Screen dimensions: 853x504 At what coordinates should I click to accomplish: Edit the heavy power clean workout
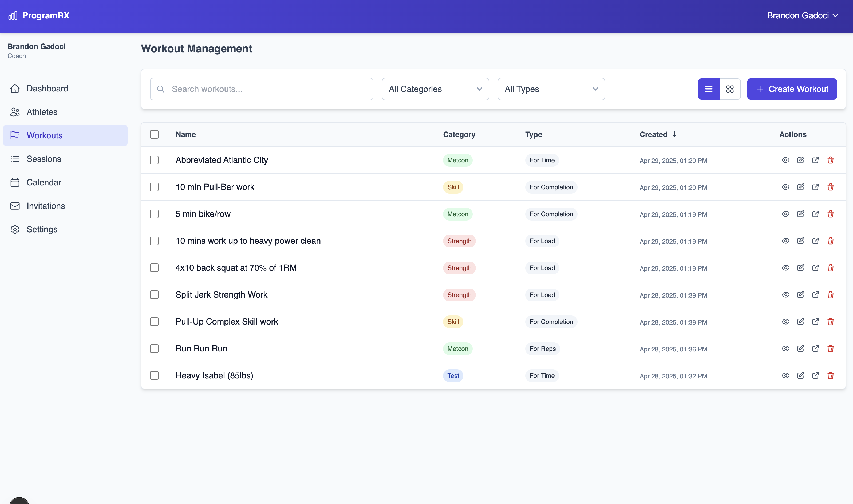[x=800, y=241]
